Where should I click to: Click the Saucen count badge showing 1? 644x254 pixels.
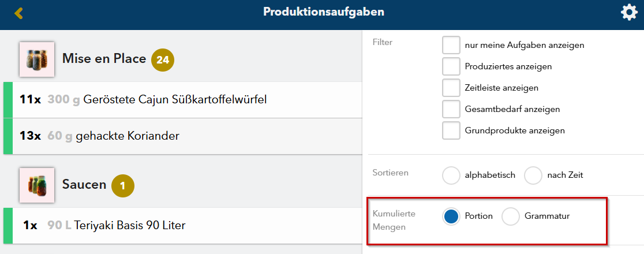(x=123, y=185)
